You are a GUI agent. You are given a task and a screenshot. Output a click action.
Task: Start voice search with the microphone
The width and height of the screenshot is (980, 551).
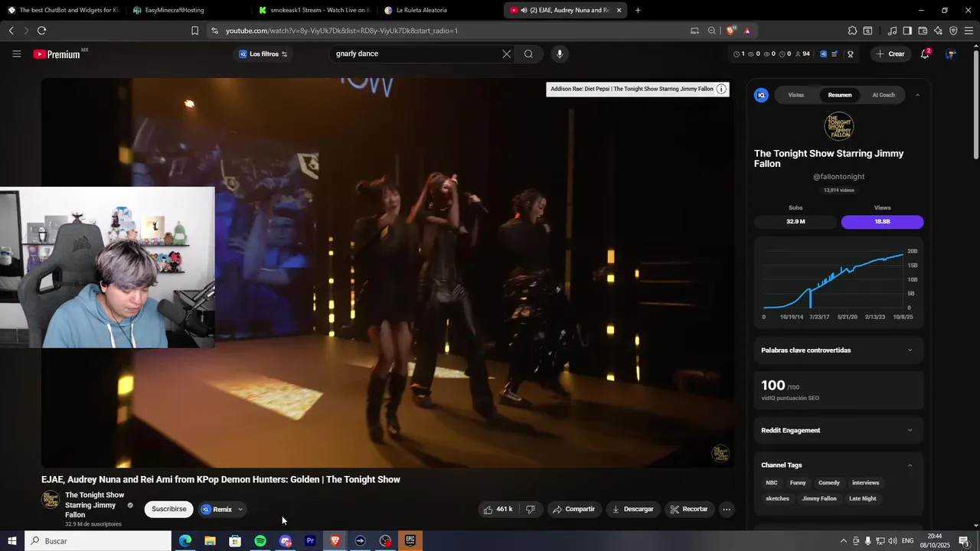point(560,54)
